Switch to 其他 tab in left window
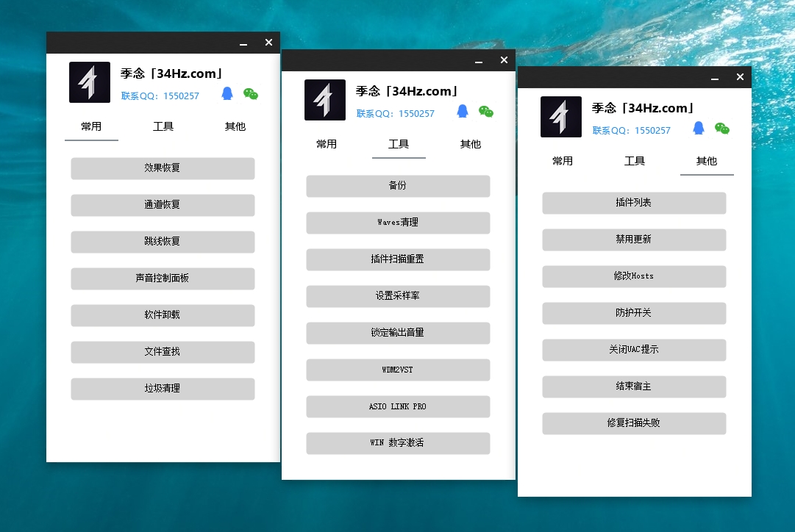 235,126
